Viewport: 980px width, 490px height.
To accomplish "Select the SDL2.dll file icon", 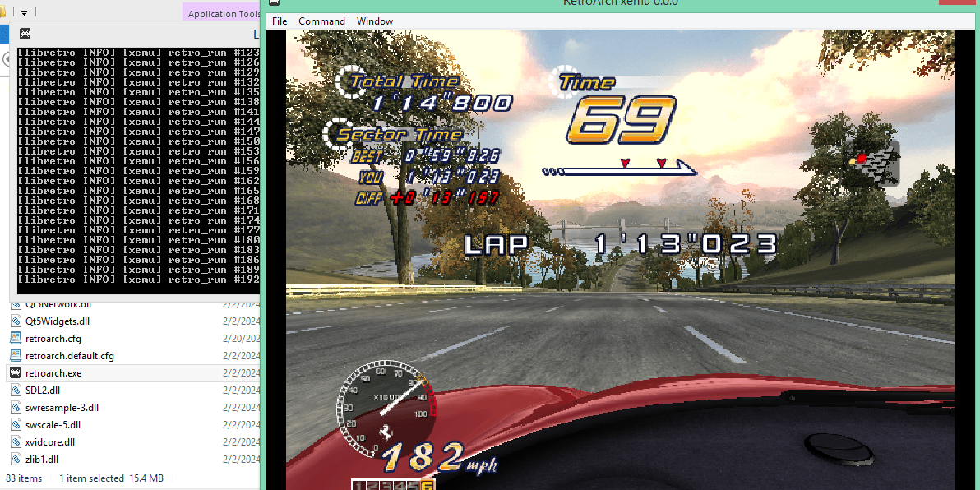I will pos(16,391).
